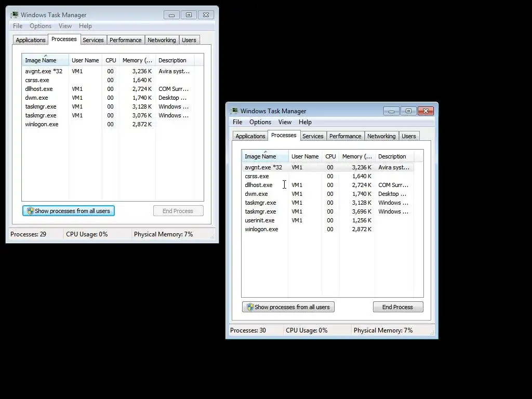Click Processes: 30 status in front window
This screenshot has width=532, height=399.
(248, 330)
